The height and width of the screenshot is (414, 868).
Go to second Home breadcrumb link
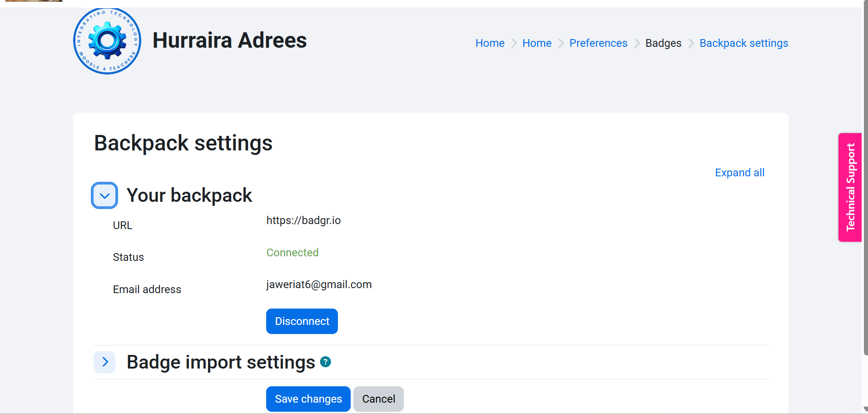537,43
